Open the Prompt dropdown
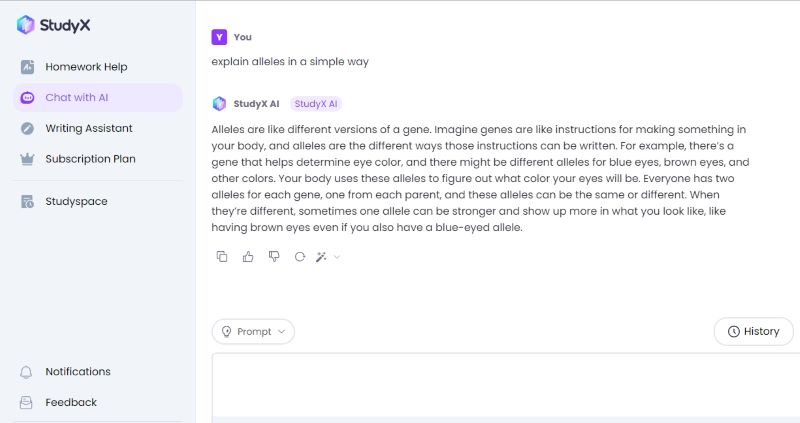This screenshot has width=800, height=423. click(253, 331)
